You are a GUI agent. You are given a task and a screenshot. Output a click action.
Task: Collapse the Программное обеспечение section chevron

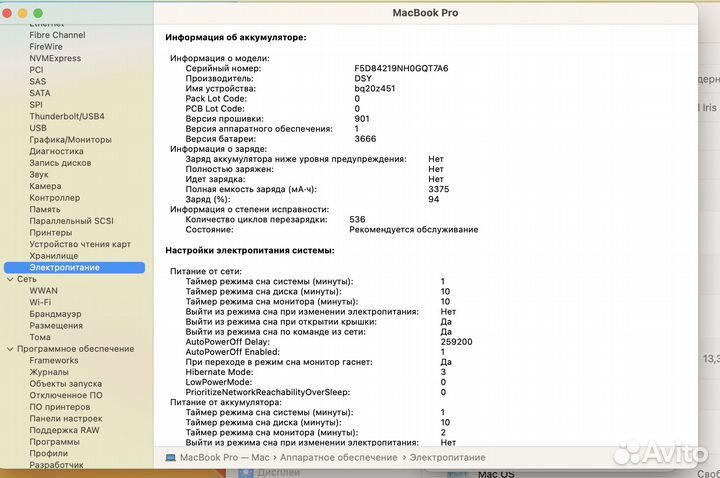click(x=9, y=349)
